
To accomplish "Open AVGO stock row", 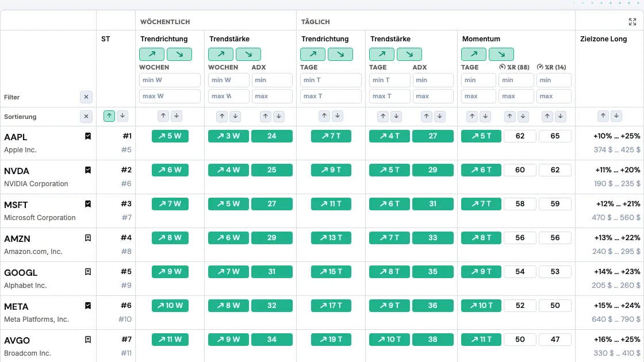I will (322, 346).
